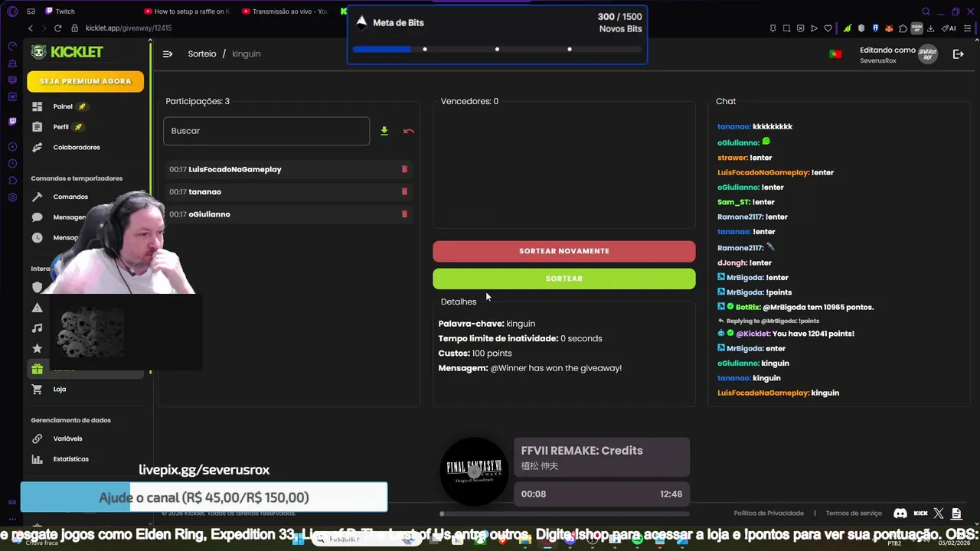Collapse the Kicklet sidebar menu icon
980x551 pixels.
pos(168,54)
